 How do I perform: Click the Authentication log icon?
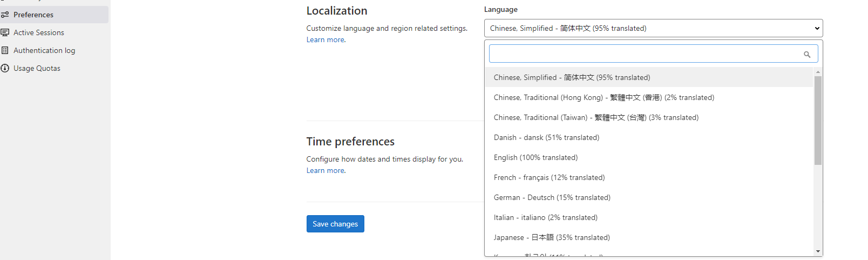(5, 50)
